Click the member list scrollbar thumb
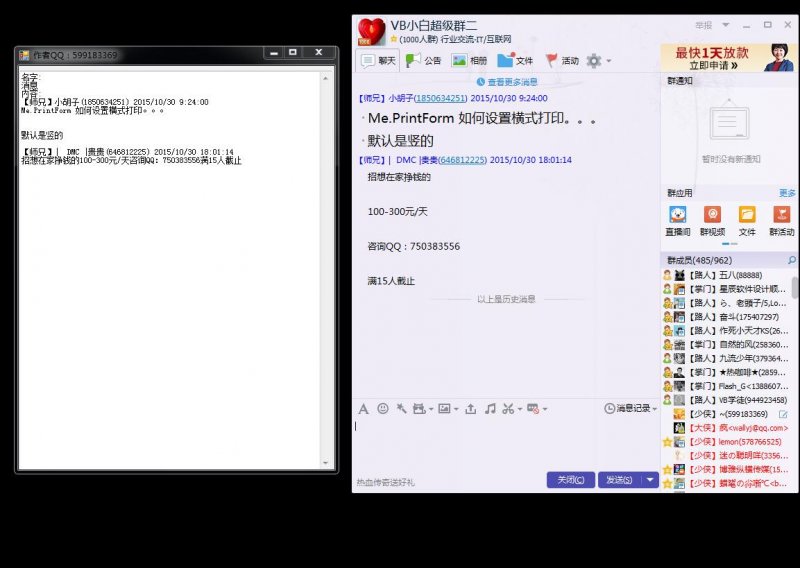 tap(795, 287)
